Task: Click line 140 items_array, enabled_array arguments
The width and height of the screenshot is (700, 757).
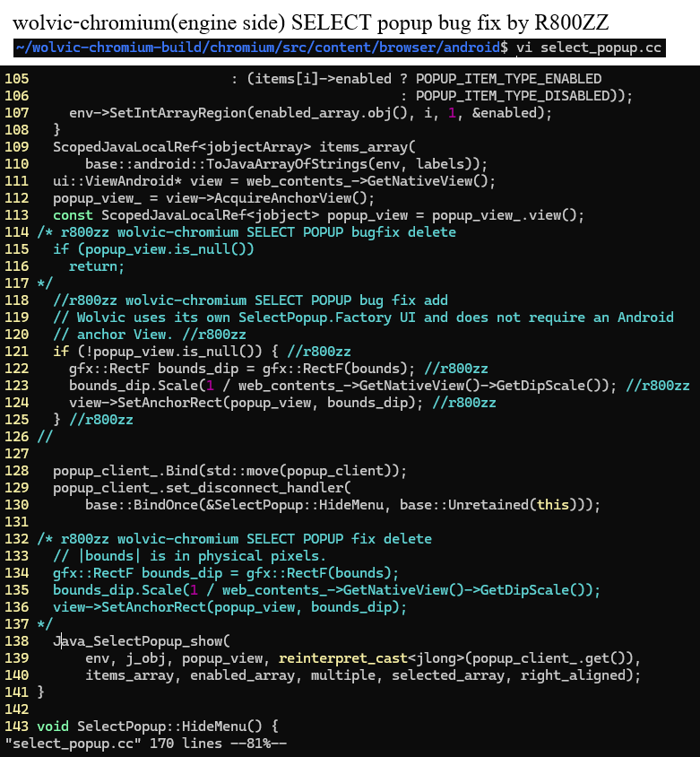Action: (363, 674)
